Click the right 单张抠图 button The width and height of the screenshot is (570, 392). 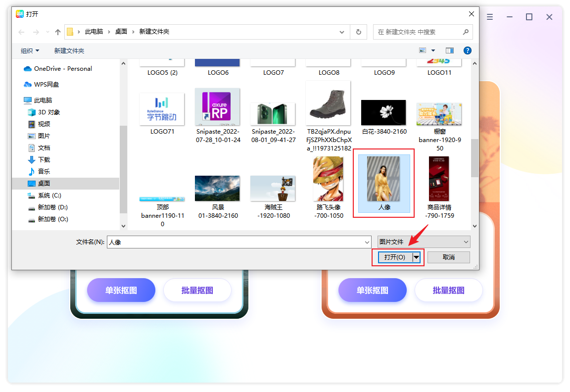[373, 290]
